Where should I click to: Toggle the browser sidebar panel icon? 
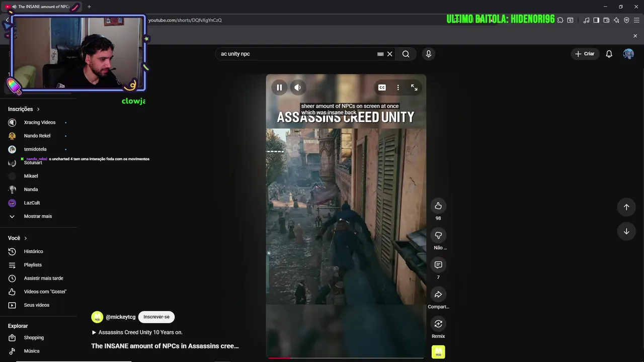point(596,20)
